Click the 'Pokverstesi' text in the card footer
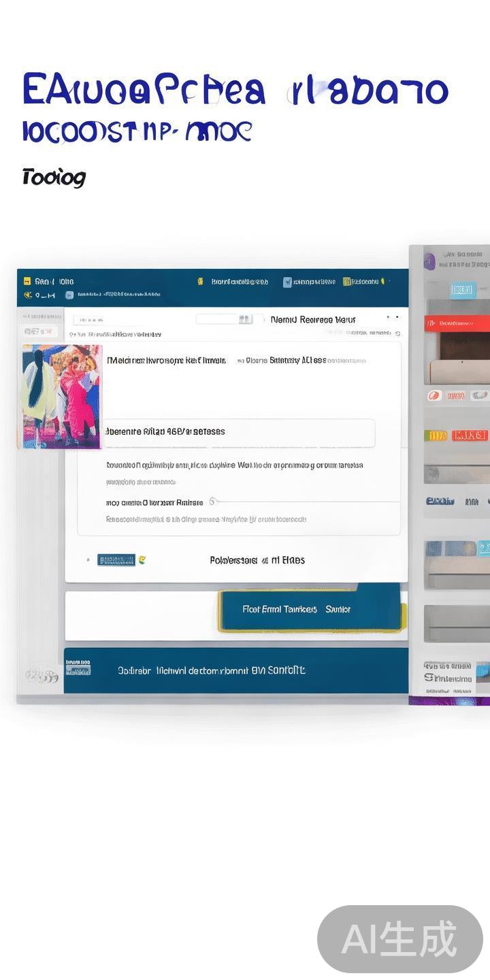 coord(233,560)
